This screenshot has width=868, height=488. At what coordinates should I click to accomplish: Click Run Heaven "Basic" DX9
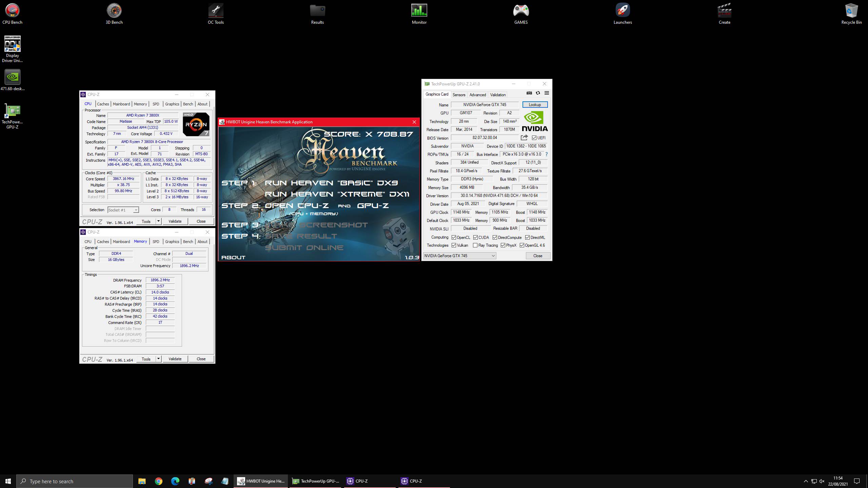(x=331, y=183)
